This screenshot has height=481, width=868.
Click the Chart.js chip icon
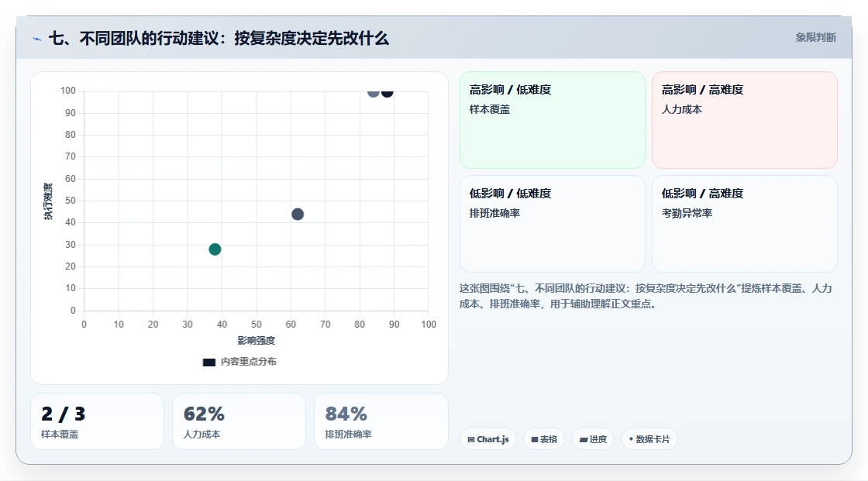(471, 439)
